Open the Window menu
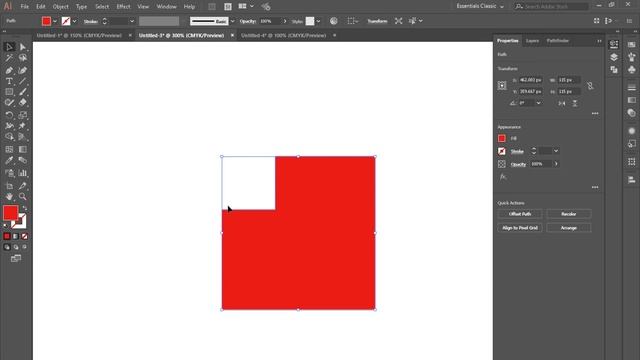This screenshot has height=360, width=640. 167,7
